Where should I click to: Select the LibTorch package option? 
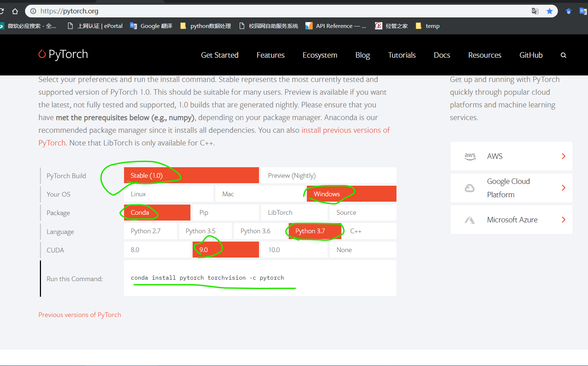(294, 212)
